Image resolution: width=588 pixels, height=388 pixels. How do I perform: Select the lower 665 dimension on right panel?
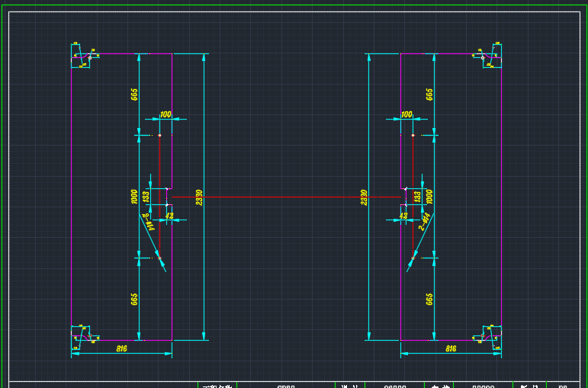click(x=429, y=299)
